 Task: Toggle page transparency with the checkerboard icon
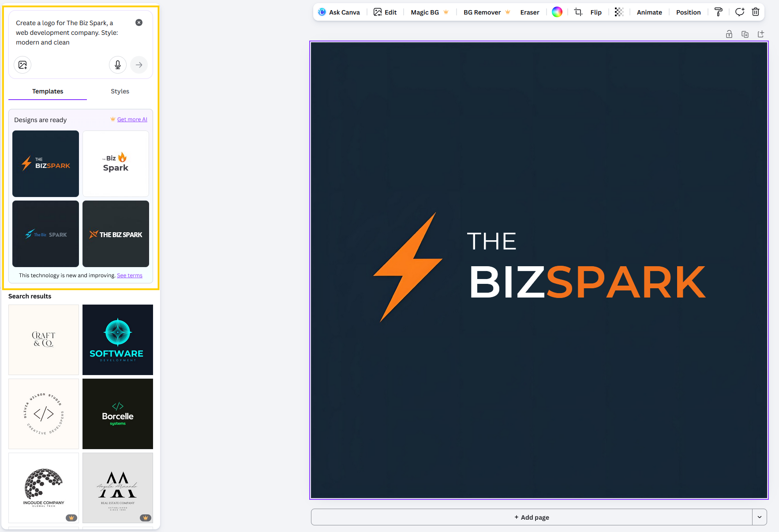point(619,12)
